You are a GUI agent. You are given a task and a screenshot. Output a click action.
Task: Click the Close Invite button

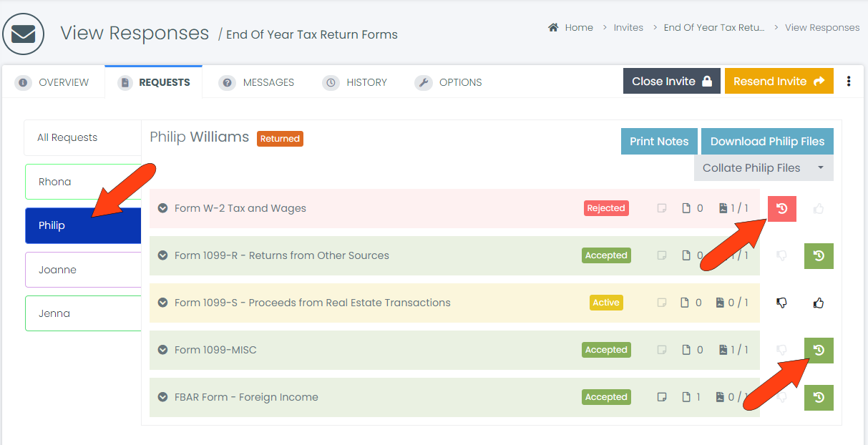(x=671, y=81)
